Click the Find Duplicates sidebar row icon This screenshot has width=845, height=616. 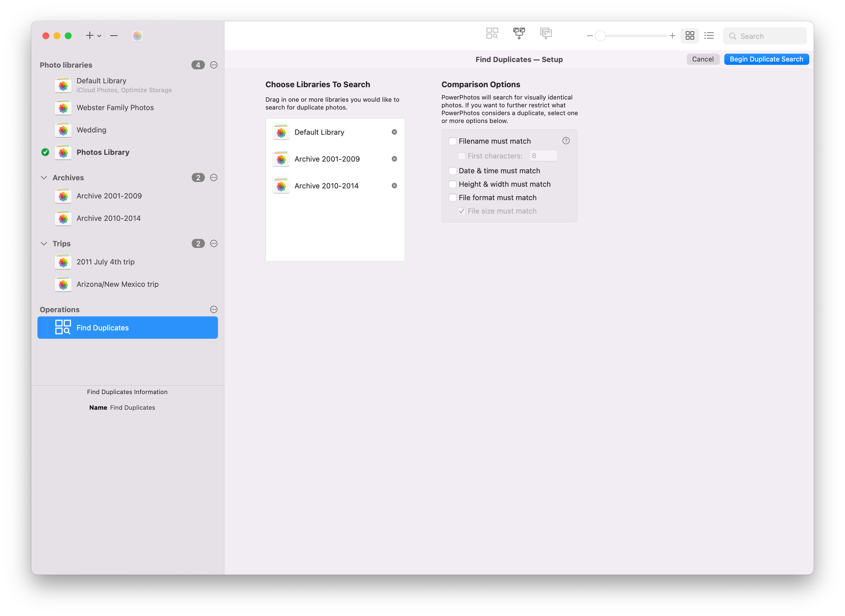pyautogui.click(x=63, y=328)
